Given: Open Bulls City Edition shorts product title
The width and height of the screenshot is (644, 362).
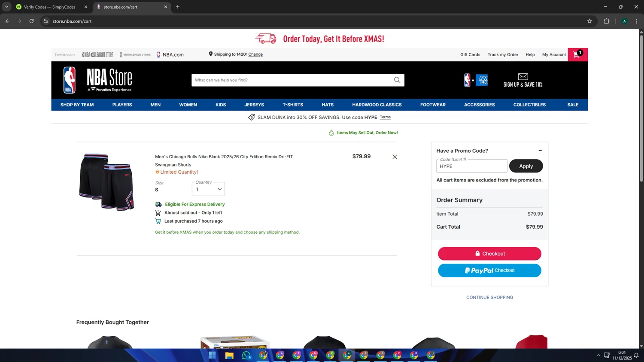Looking at the screenshot, I should pos(224,160).
